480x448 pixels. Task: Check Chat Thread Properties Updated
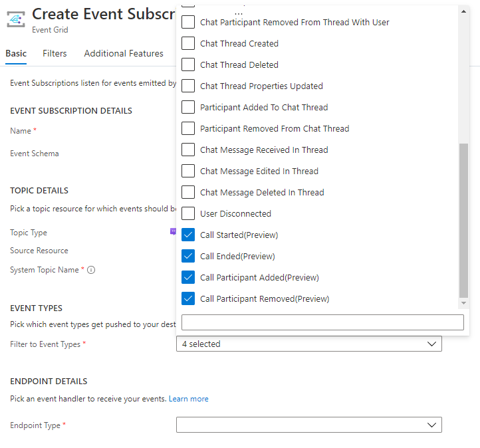click(x=188, y=86)
